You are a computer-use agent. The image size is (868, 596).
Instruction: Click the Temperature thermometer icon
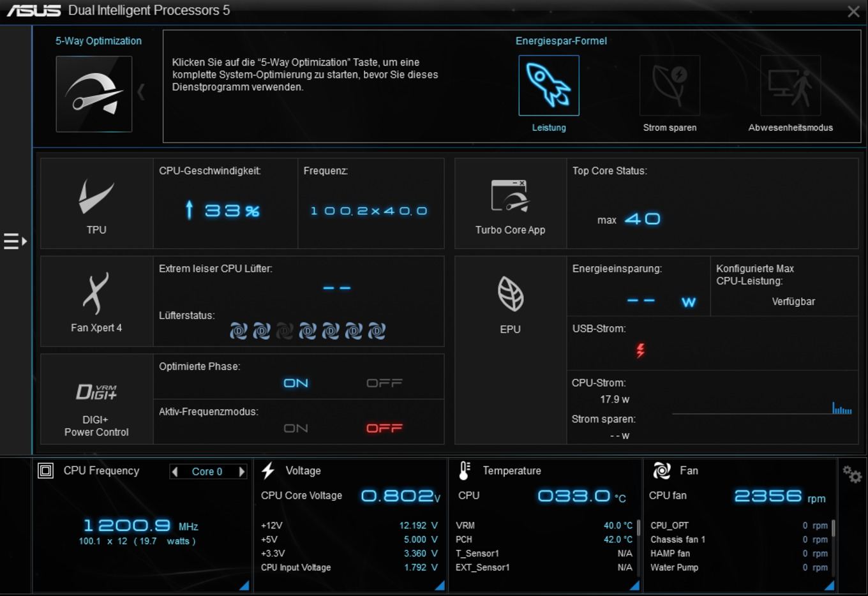465,470
